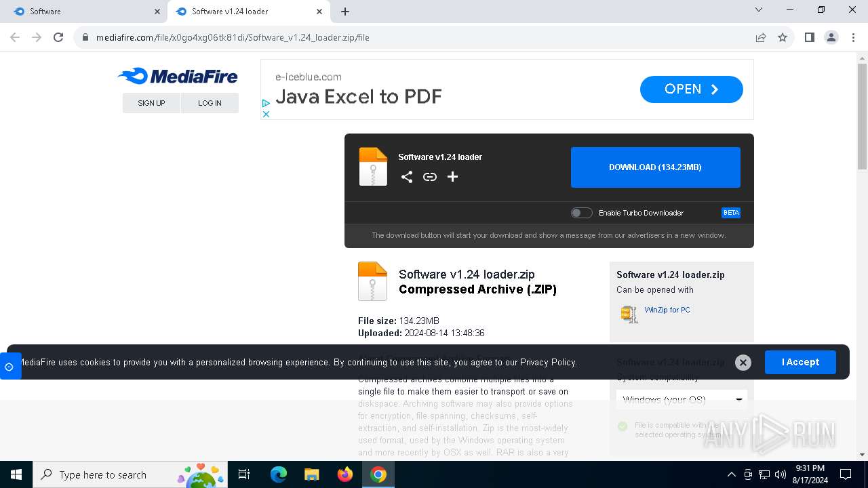Click the share icon under Software v1.24 loader
Viewport: 868px width, 488px height.
click(407, 177)
